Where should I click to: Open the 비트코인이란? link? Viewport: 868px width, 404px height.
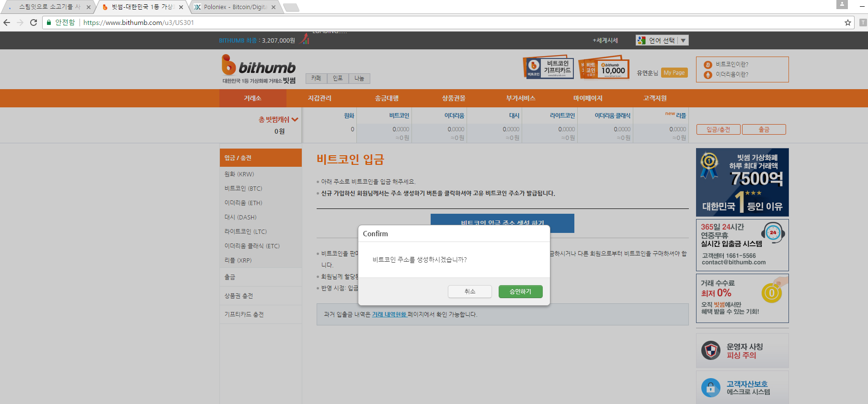pyautogui.click(x=732, y=64)
